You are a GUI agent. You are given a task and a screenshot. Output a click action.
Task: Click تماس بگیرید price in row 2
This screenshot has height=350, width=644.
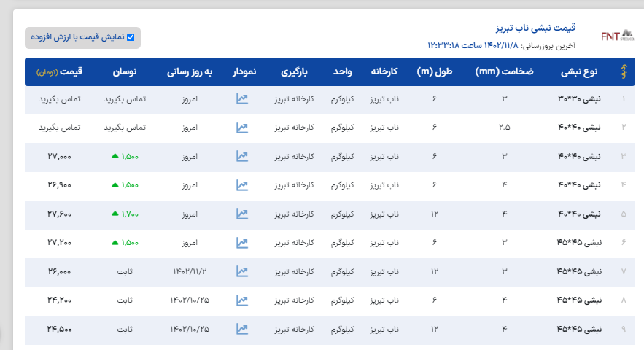59,128
